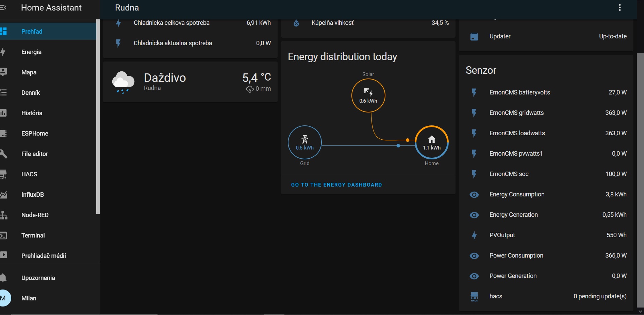Viewport: 644px width, 315px height.
Task: Open the Prehľad overview page
Action: [x=48, y=31]
